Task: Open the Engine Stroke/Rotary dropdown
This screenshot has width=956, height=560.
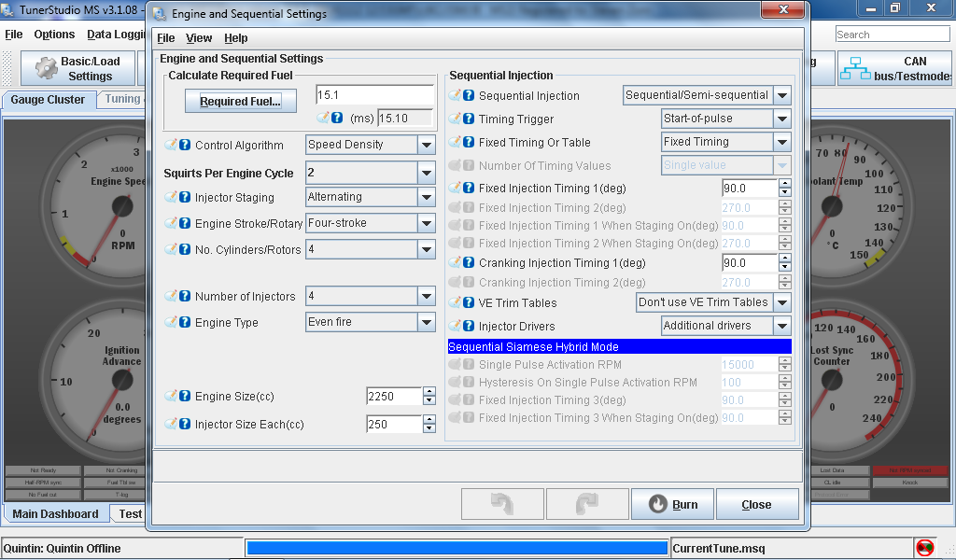Action: coord(426,223)
